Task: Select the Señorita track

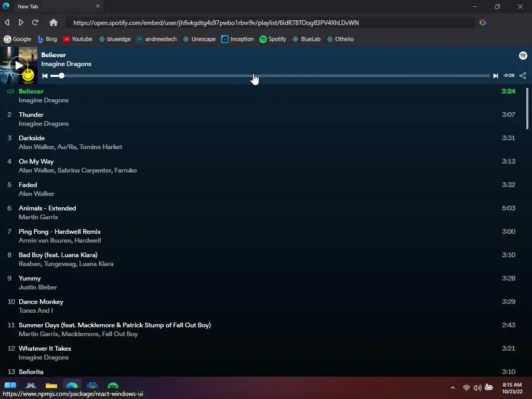Action: [261, 371]
